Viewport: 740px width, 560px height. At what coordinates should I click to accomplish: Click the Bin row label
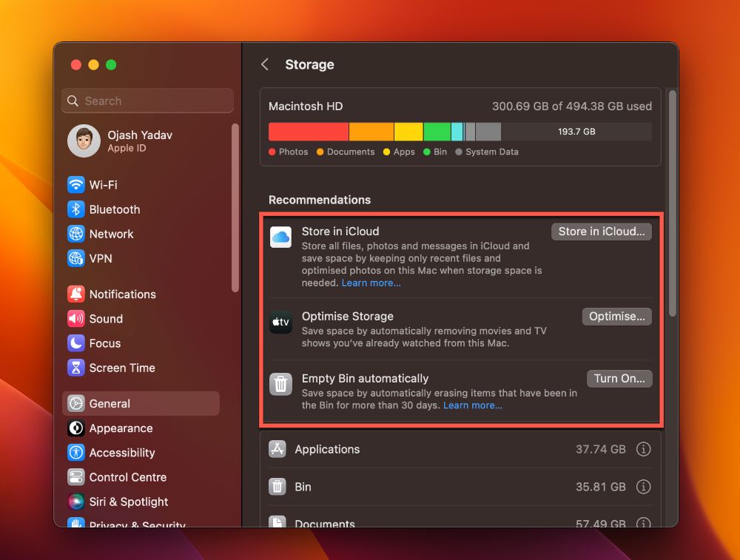[303, 487]
